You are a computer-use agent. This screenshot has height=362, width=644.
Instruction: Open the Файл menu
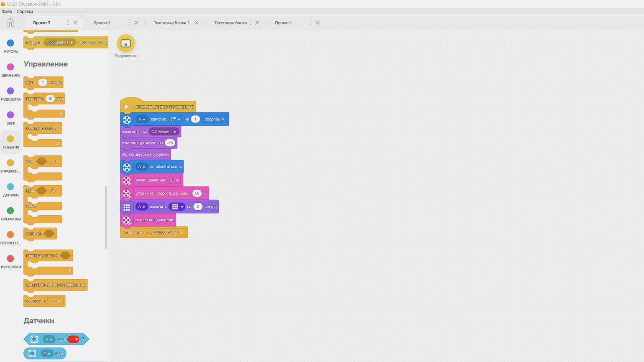click(7, 11)
